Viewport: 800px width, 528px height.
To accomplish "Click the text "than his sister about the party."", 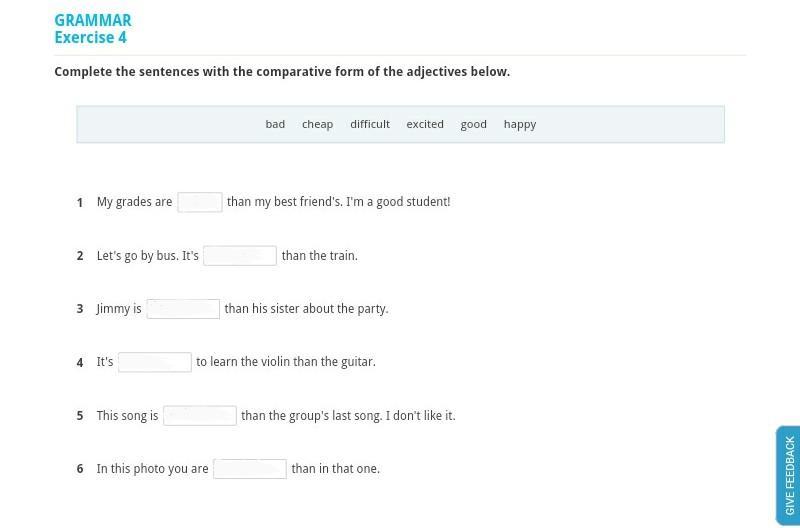I will [306, 309].
